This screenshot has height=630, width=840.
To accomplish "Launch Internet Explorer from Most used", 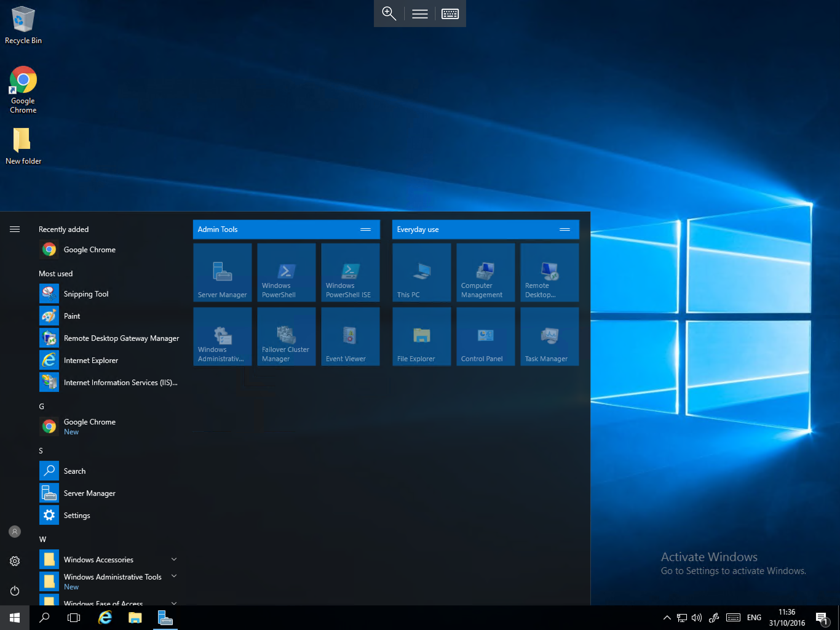I will coord(109,360).
